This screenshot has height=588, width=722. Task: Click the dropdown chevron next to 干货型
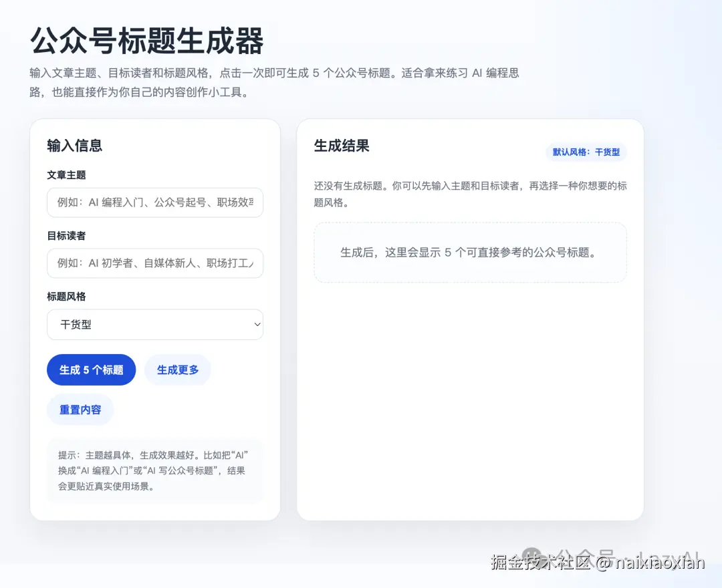pos(257,324)
